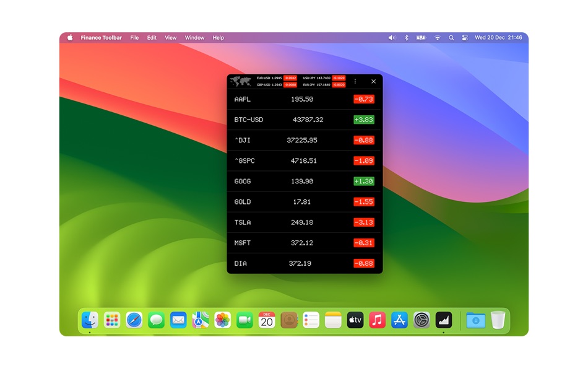Image resolution: width=588 pixels, height=368 pixels.
Task: Click the ^GSPC -1.09 change badge
Action: point(364,160)
